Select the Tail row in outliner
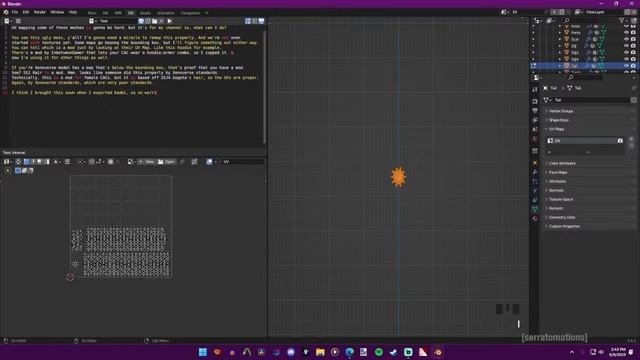 pos(584,66)
